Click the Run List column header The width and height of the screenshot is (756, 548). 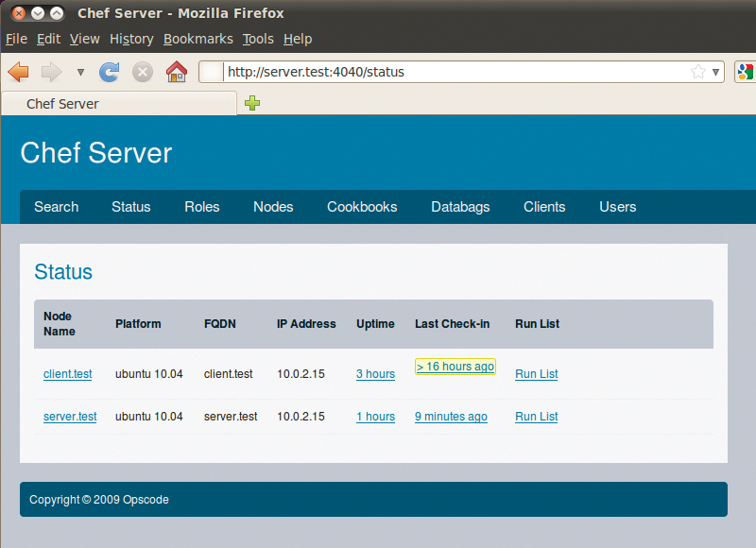pyautogui.click(x=537, y=324)
